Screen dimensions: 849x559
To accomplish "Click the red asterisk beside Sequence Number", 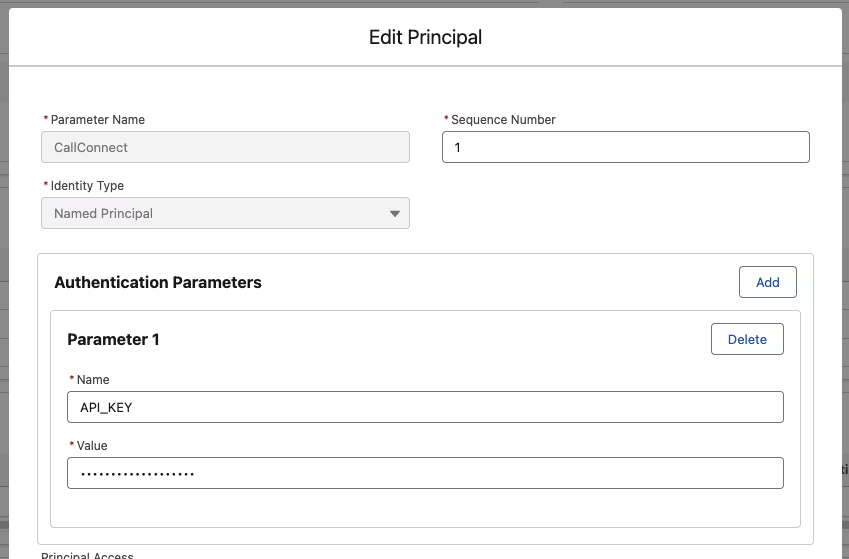I will (x=446, y=119).
